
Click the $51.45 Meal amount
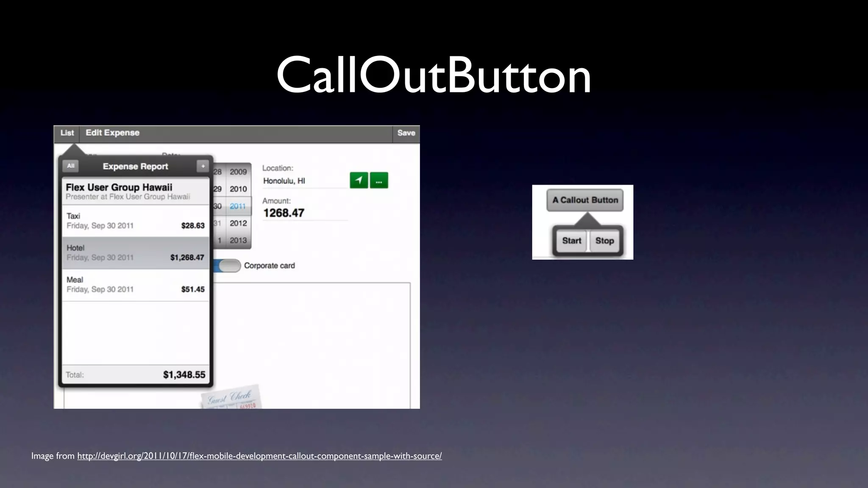tap(193, 289)
